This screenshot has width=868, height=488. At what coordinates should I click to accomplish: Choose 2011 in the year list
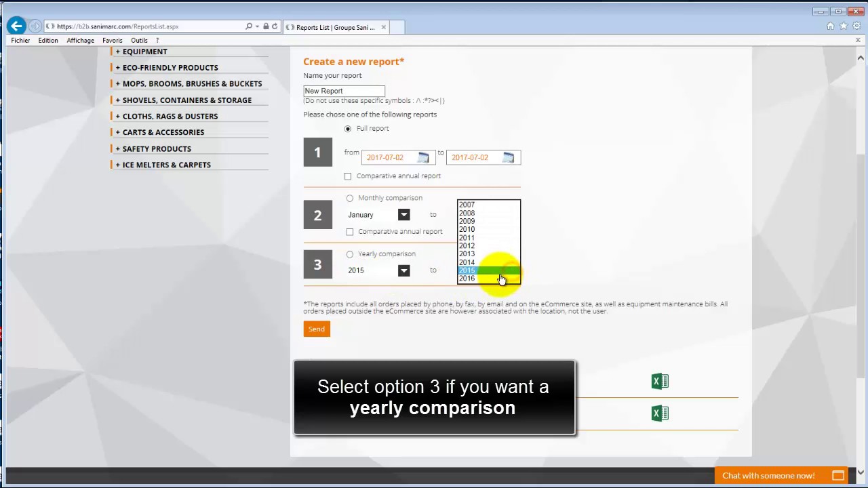pyautogui.click(x=489, y=238)
